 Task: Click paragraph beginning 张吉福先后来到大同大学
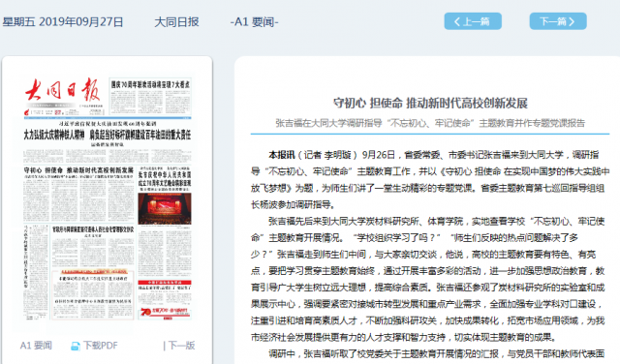tap(428, 279)
